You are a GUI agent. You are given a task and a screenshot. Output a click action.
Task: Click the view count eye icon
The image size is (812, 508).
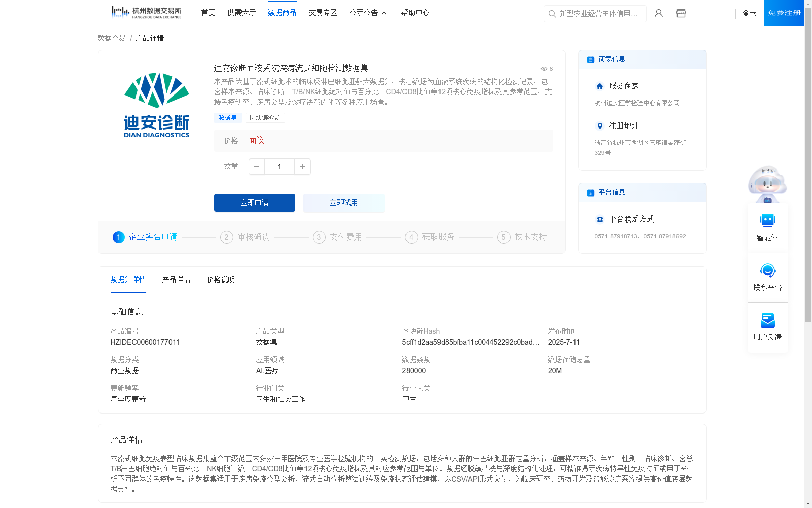click(x=544, y=69)
